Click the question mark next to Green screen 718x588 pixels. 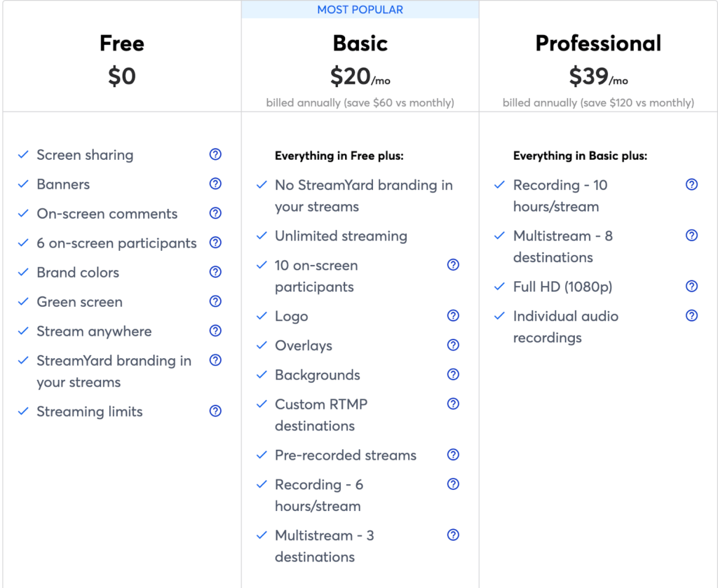point(215,301)
